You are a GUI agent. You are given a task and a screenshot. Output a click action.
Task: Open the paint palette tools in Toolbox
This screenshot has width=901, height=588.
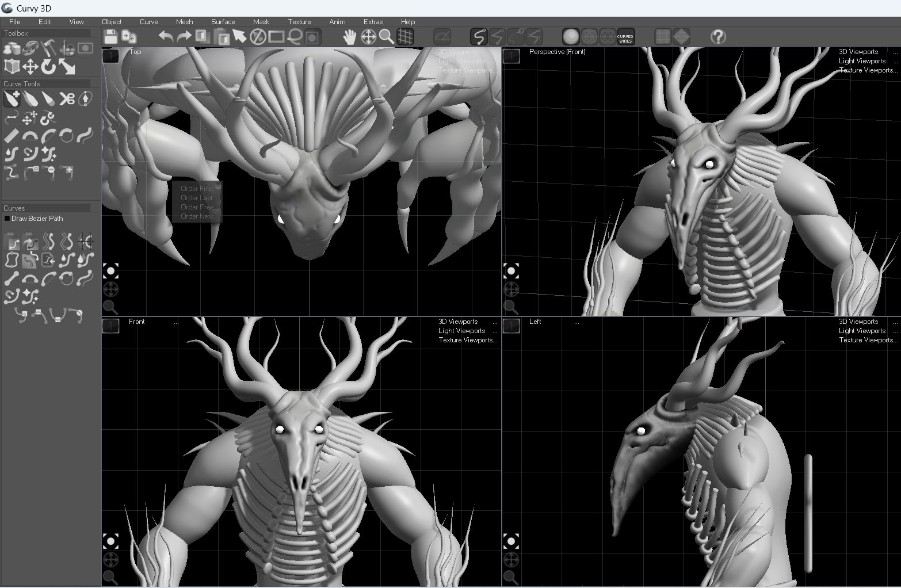67,48
